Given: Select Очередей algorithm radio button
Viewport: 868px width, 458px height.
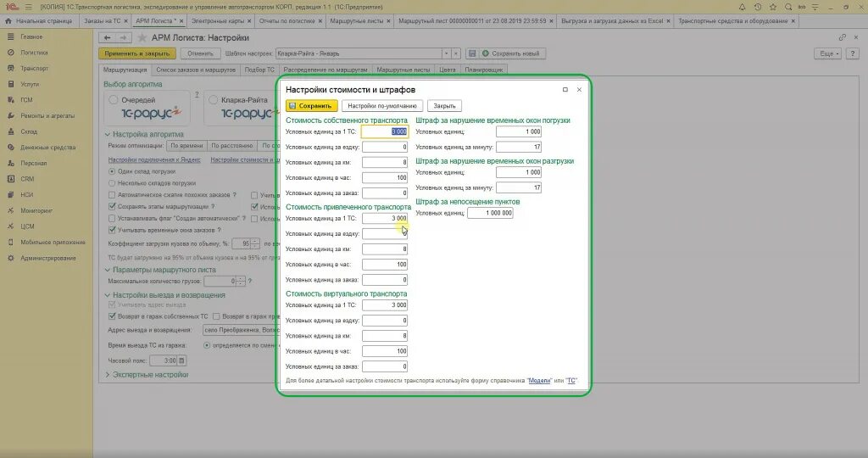Looking at the screenshot, I should (x=114, y=100).
